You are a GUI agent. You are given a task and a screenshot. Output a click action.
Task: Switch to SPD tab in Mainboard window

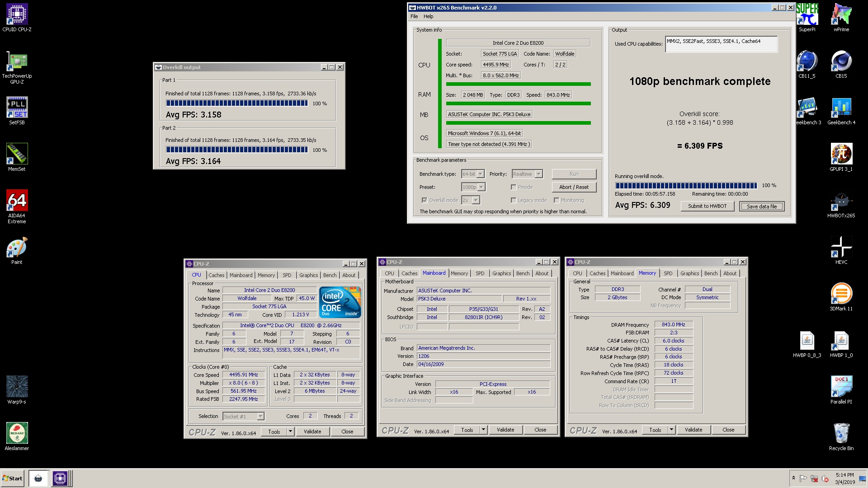coord(480,273)
